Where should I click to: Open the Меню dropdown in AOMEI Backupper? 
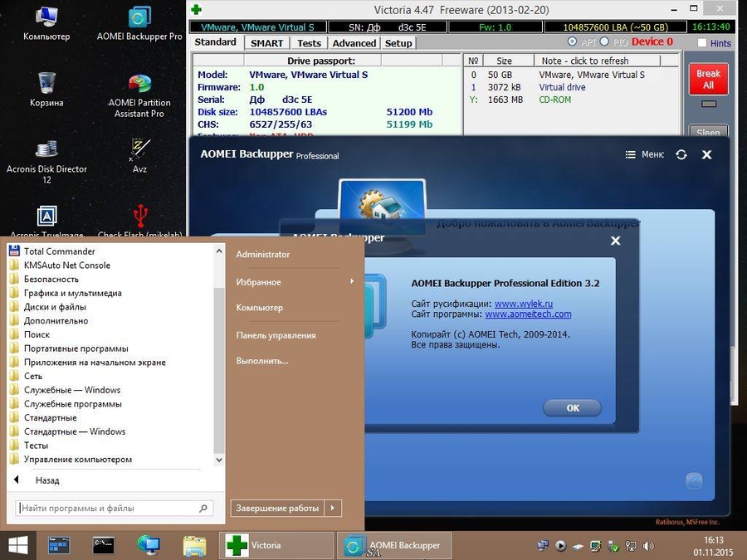point(645,154)
